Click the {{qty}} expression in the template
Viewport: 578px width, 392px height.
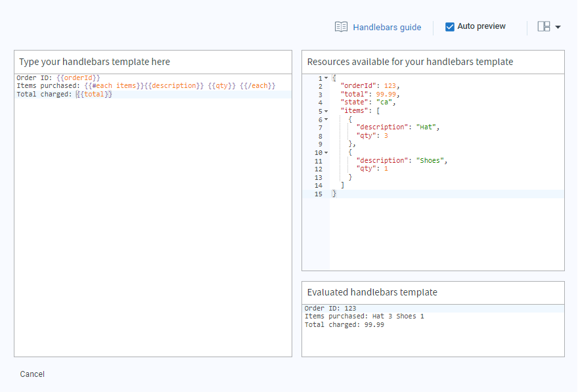tap(221, 86)
